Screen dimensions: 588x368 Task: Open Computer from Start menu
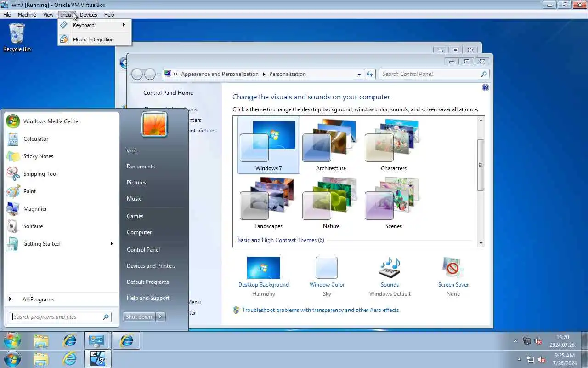[139, 232]
